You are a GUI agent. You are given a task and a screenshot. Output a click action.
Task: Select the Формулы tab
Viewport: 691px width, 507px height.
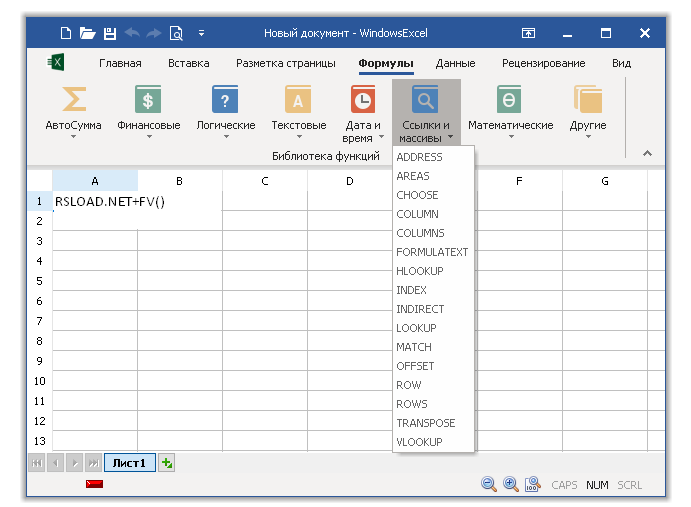(386, 63)
